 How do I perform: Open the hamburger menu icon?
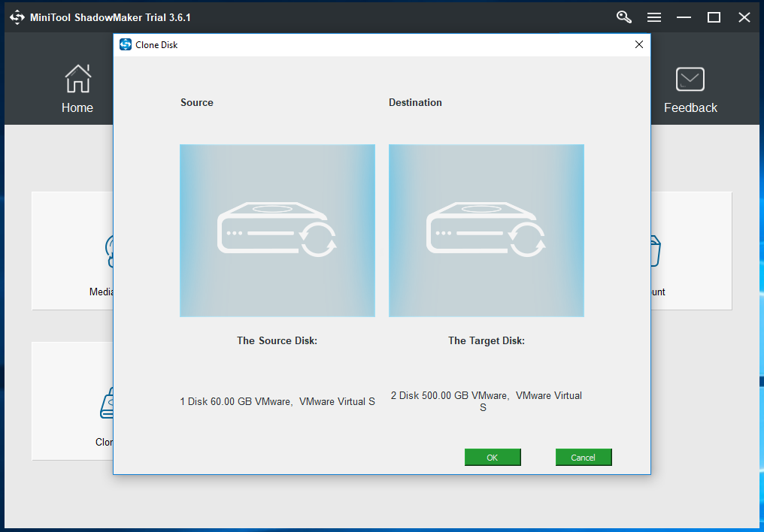pos(653,17)
